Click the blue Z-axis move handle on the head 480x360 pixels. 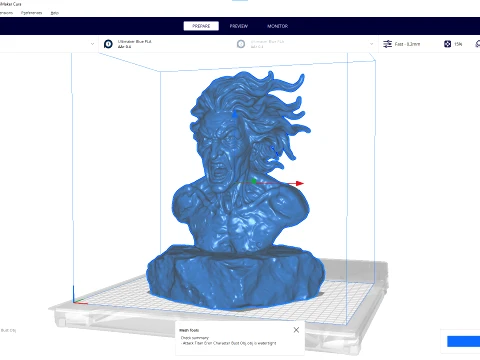click(x=235, y=114)
